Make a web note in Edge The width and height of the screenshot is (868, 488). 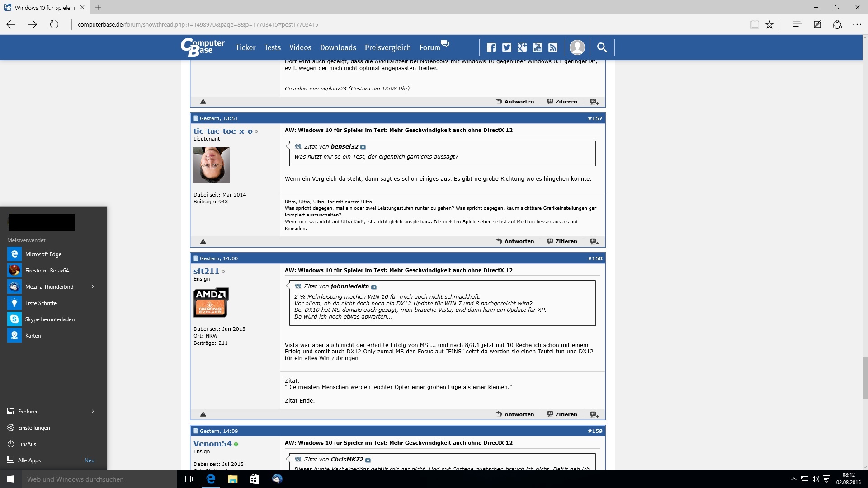pos(817,25)
